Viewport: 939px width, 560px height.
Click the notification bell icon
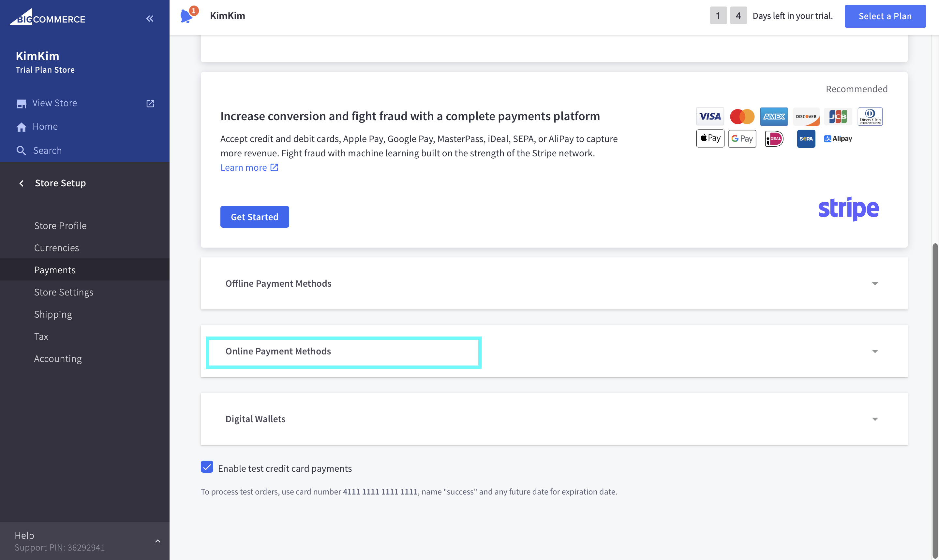pos(186,16)
